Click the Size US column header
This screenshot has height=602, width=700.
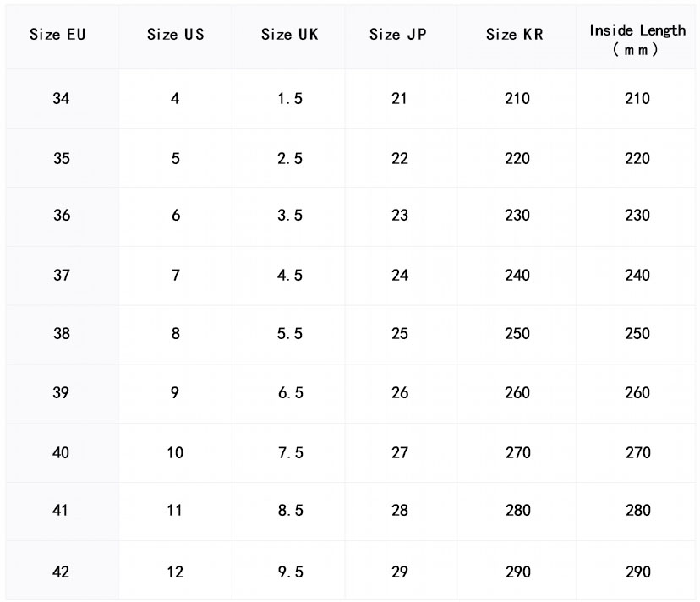175,35
